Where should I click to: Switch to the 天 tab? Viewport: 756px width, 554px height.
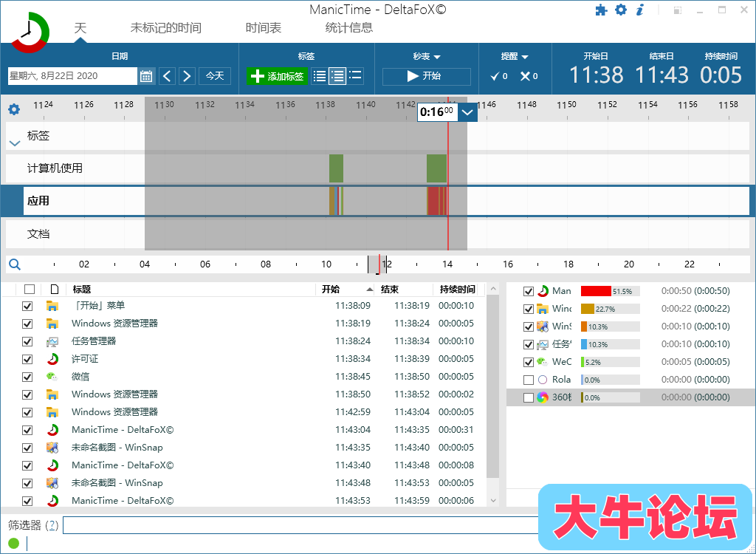[80, 28]
